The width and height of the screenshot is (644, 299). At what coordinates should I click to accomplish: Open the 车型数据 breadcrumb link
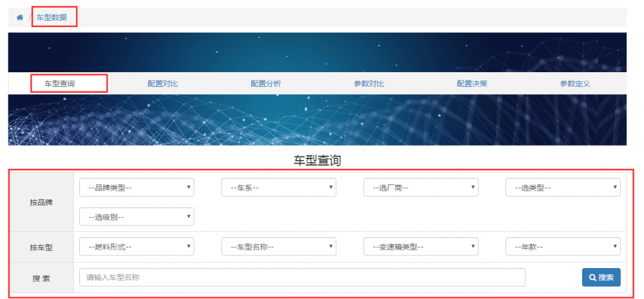[52, 17]
